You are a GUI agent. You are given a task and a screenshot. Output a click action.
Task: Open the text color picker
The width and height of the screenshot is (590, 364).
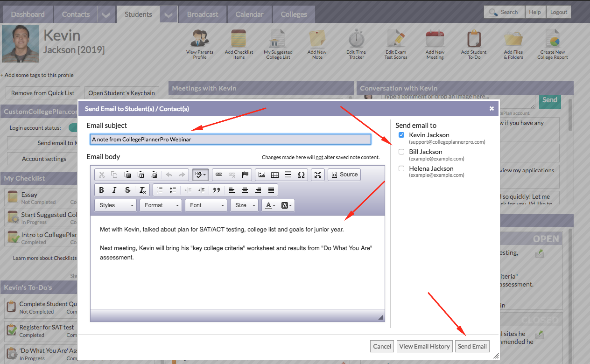(x=269, y=205)
